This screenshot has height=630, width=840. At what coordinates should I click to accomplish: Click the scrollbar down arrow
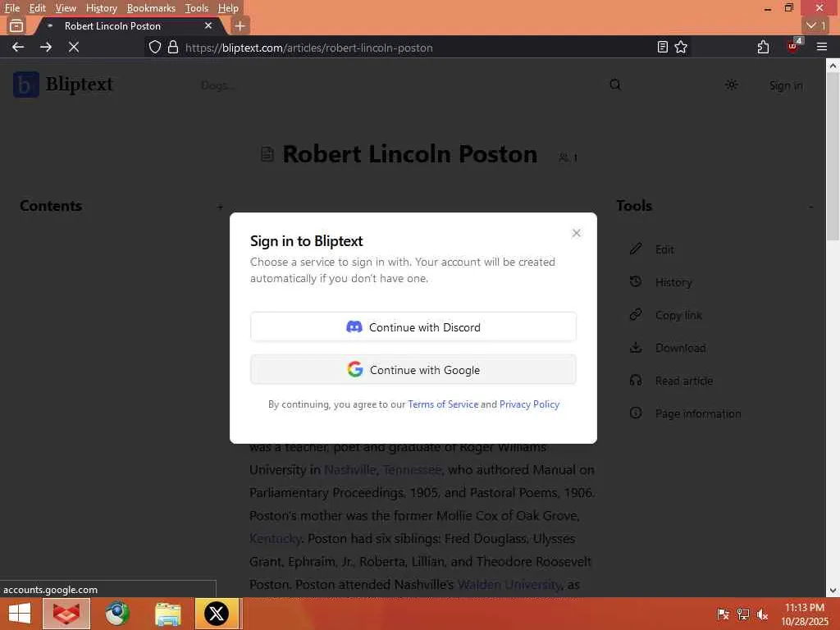(833, 591)
